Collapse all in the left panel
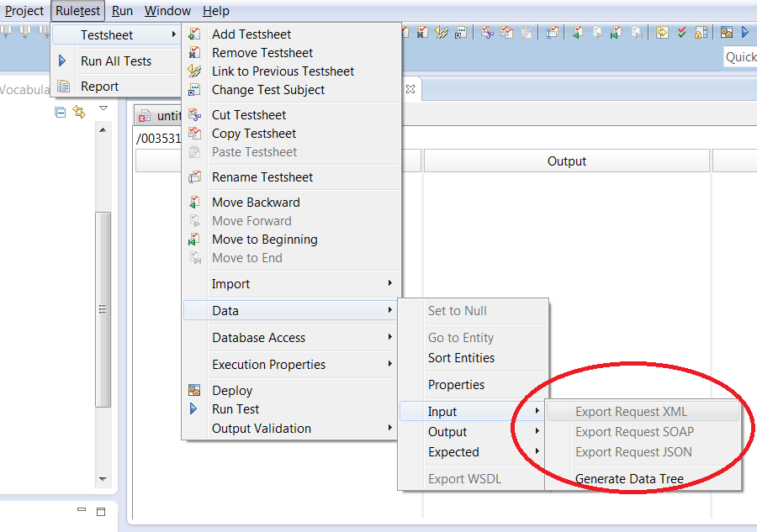757x532 pixels. coord(61,113)
